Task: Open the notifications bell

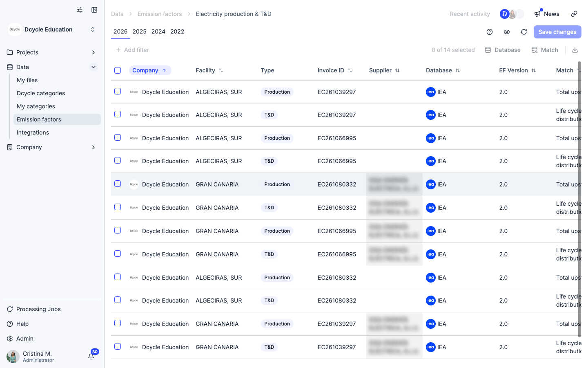Action: [91, 356]
